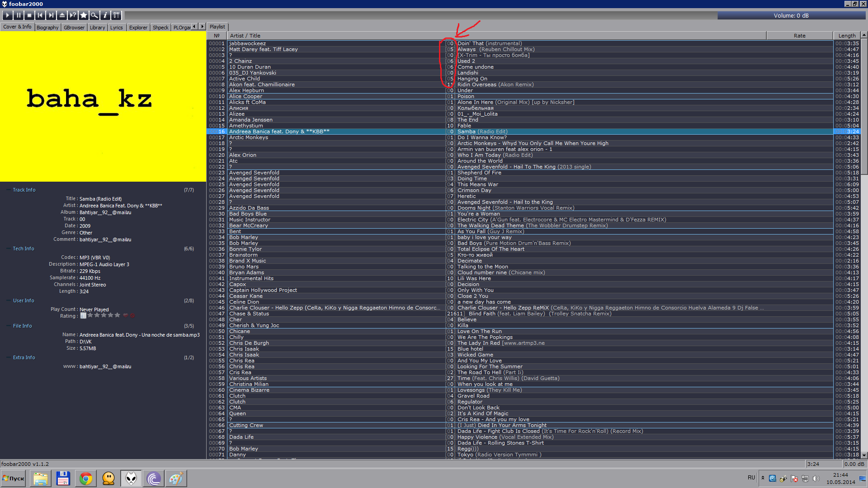Click the Rate column header
This screenshot has width=868, height=488.
[x=799, y=36]
